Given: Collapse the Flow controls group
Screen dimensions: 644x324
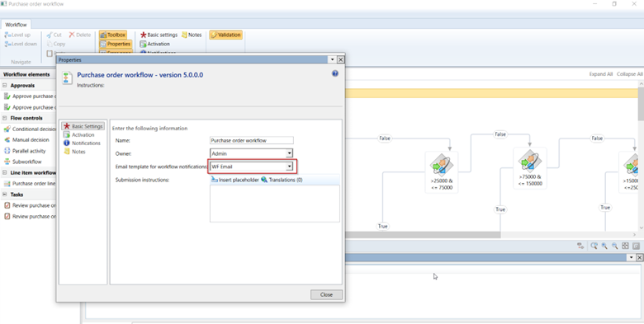Looking at the screenshot, I should pyautogui.click(x=5, y=118).
